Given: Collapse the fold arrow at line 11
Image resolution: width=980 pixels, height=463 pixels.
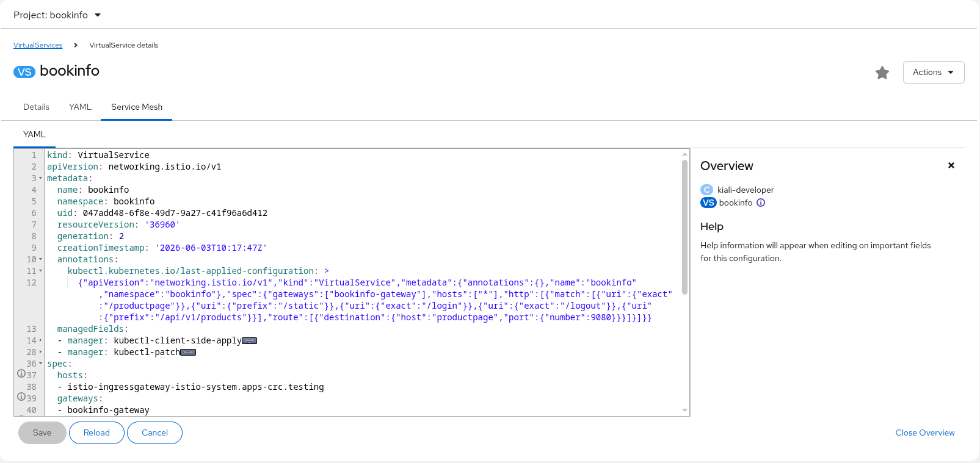Looking at the screenshot, I should coord(41,271).
